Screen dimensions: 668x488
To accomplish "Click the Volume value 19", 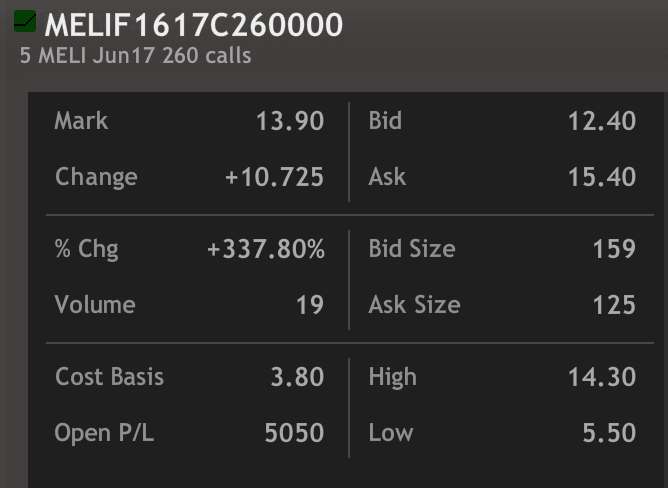I will pyautogui.click(x=310, y=305).
